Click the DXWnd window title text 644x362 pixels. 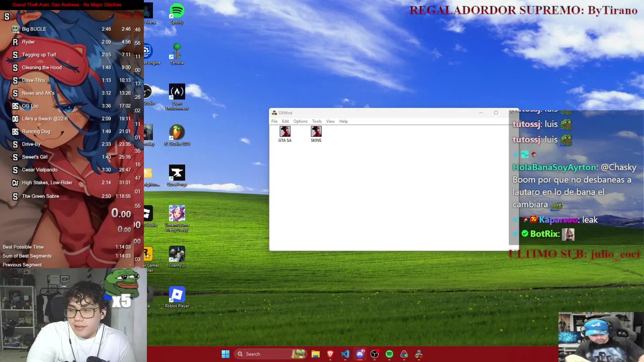pyautogui.click(x=285, y=113)
